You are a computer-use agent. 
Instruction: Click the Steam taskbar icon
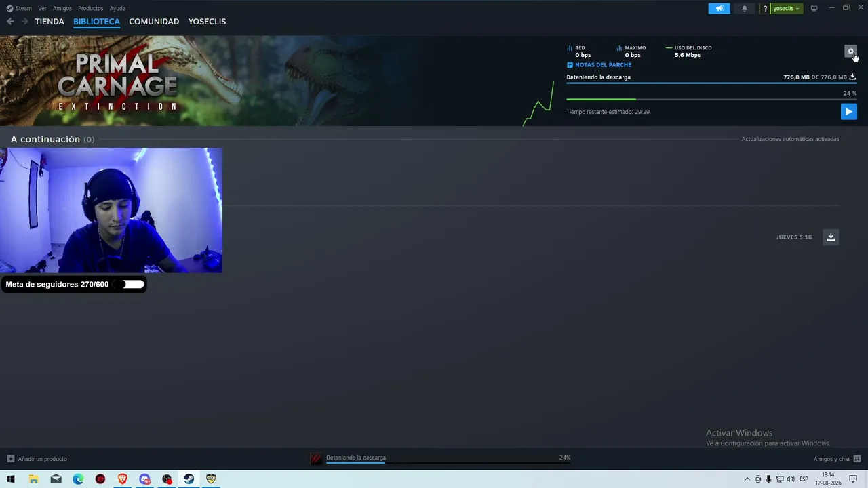pos(189,479)
